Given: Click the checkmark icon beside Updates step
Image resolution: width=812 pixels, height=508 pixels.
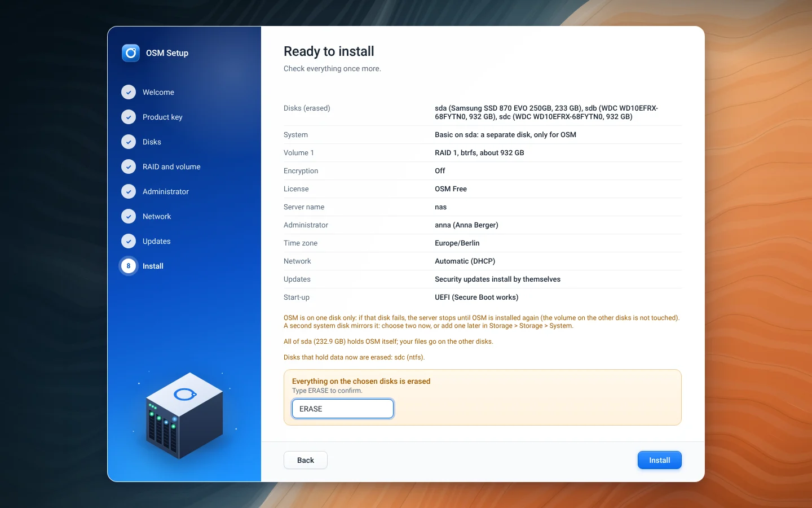Looking at the screenshot, I should (x=129, y=241).
